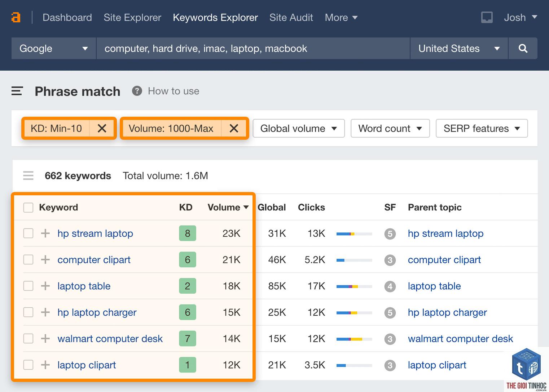Sort by the Clicks column header
This screenshot has height=392, width=549.
click(x=311, y=207)
